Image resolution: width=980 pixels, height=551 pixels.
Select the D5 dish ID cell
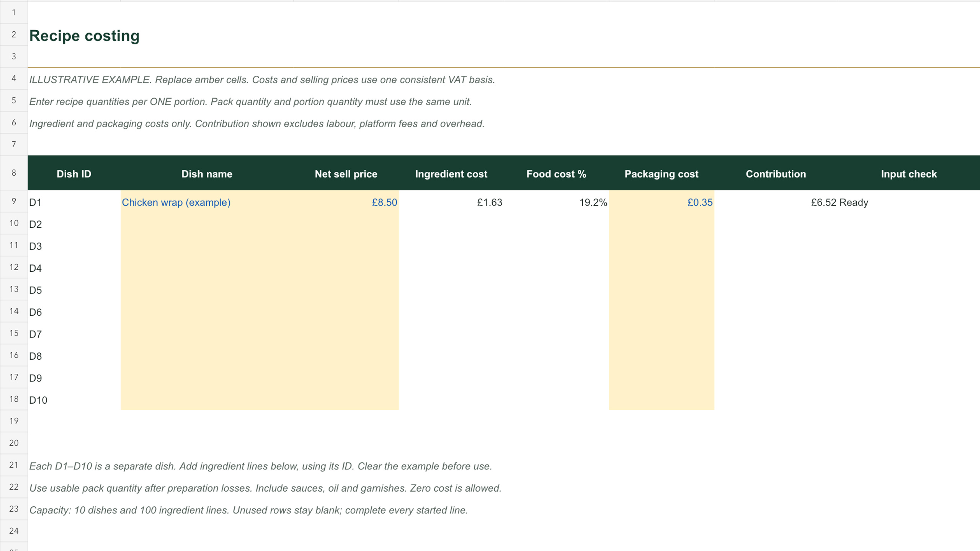pos(74,290)
